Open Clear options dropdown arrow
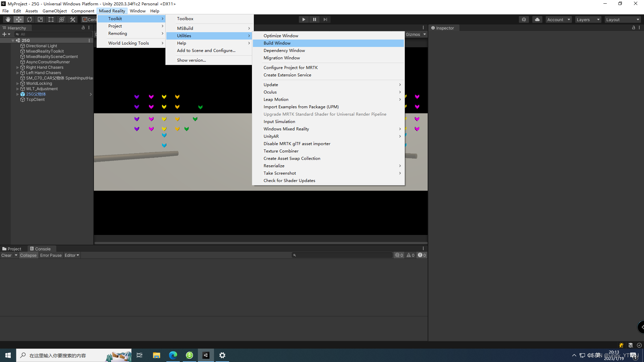644x362 pixels. [16, 255]
